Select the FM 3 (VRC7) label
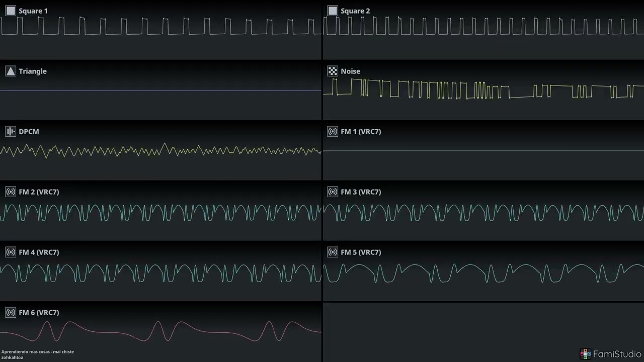Image resolution: width=644 pixels, height=362 pixels. pyautogui.click(x=361, y=192)
